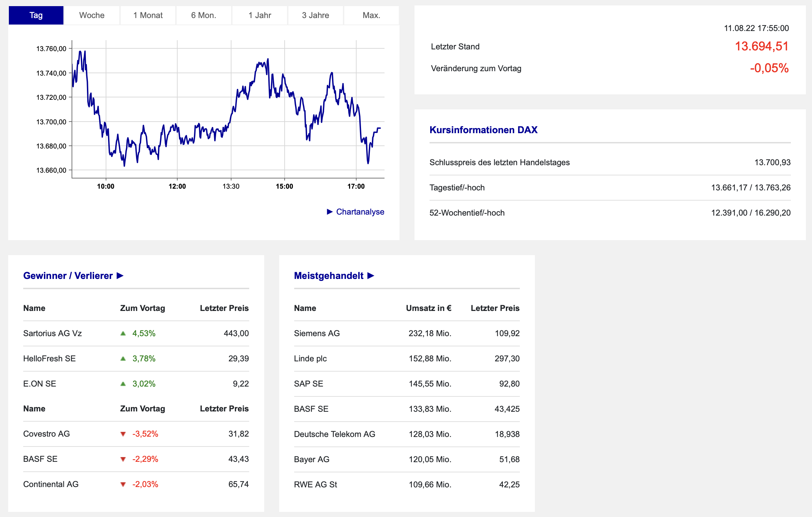Image resolution: width=812 pixels, height=517 pixels.
Task: Switch chart to 6 Mon. view
Action: [x=204, y=15]
